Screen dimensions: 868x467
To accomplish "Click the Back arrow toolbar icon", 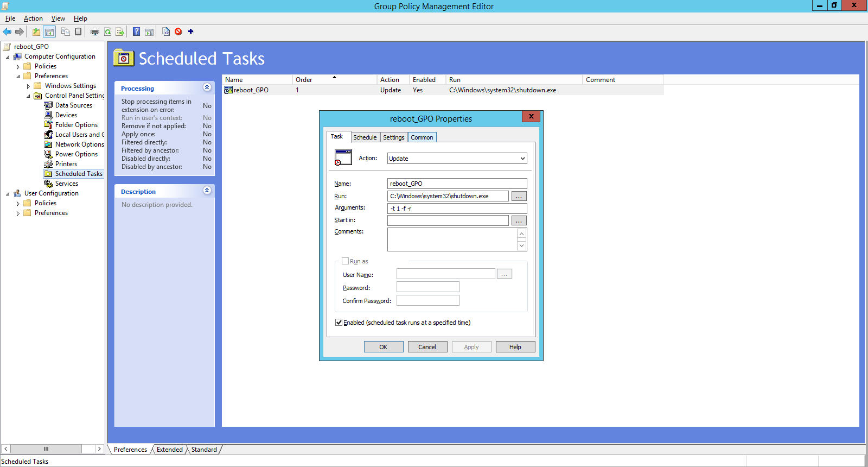I will point(7,31).
